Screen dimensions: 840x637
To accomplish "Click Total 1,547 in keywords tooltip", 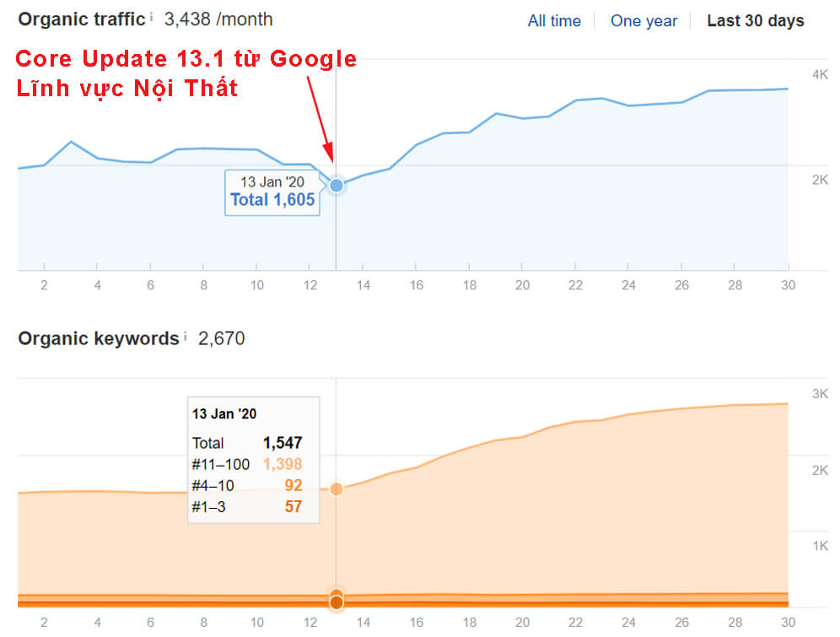I will click(246, 443).
